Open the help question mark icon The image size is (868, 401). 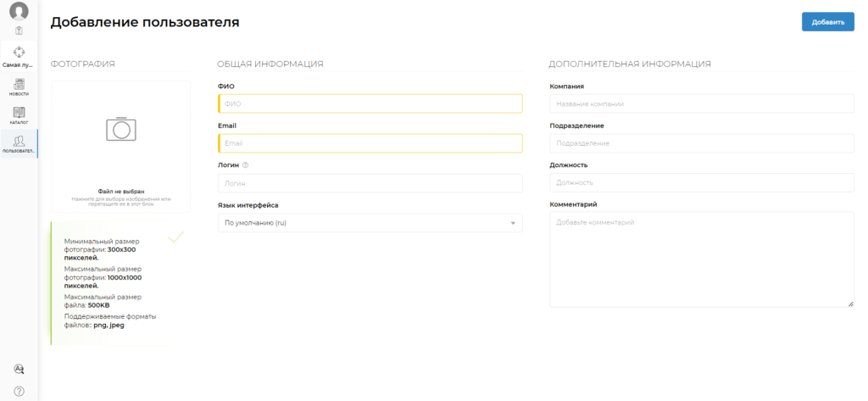pyautogui.click(x=19, y=391)
